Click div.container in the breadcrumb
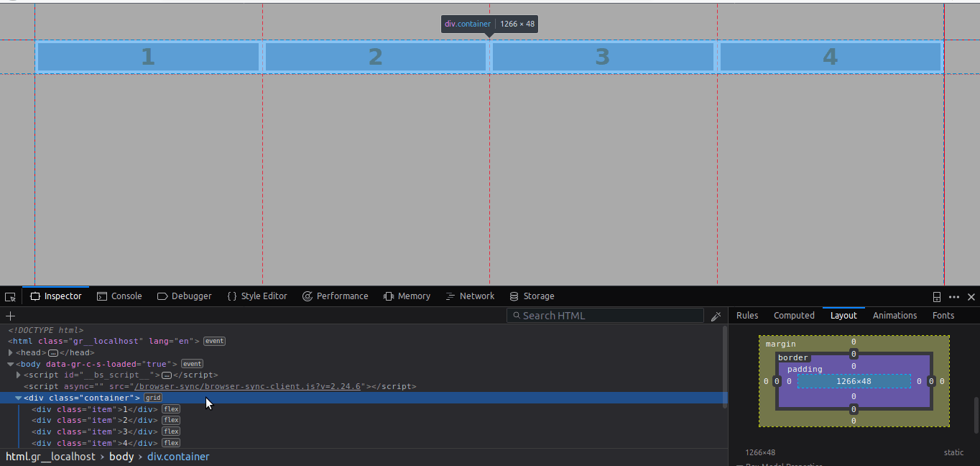Screen dimensions: 980x466 [178, 457]
